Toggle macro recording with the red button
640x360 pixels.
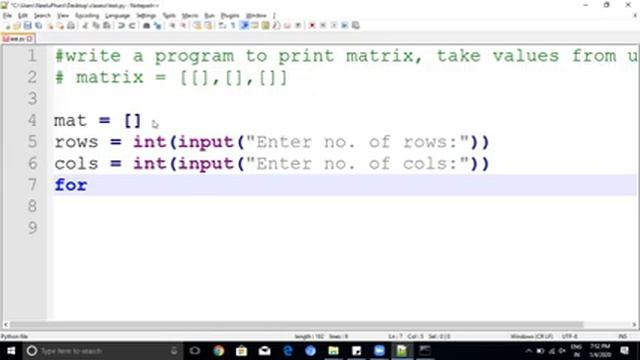tap(311, 25)
